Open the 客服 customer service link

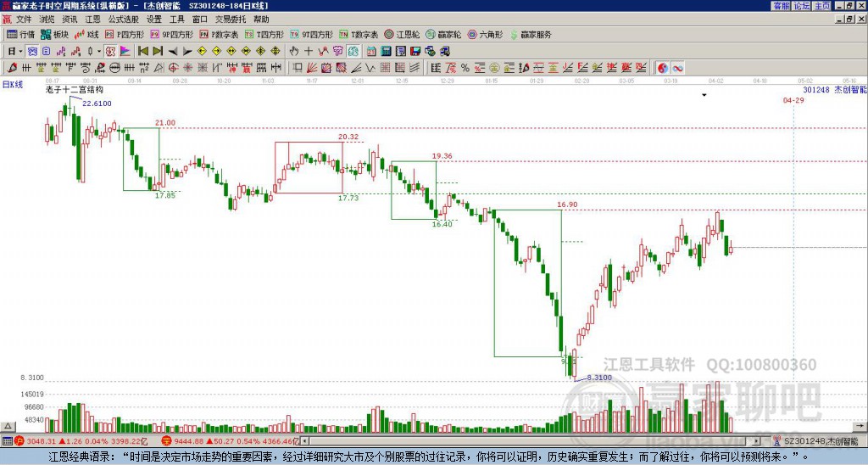tap(782, 6)
